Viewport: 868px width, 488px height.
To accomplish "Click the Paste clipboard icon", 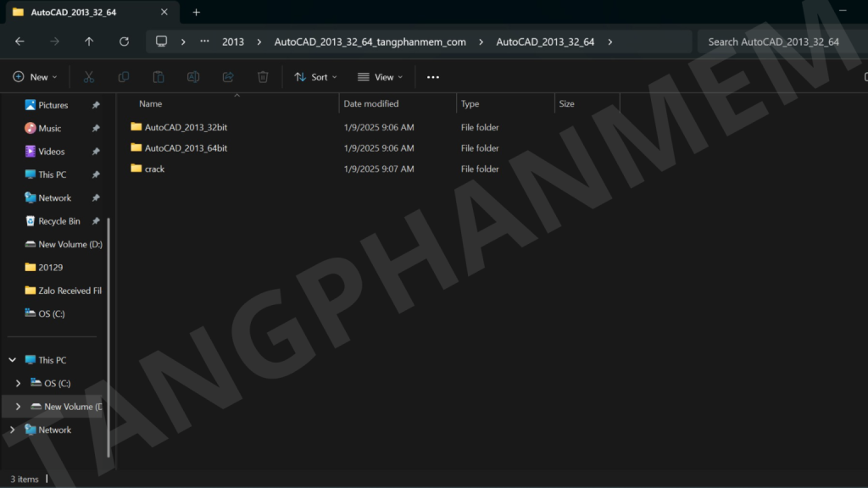I will (159, 77).
